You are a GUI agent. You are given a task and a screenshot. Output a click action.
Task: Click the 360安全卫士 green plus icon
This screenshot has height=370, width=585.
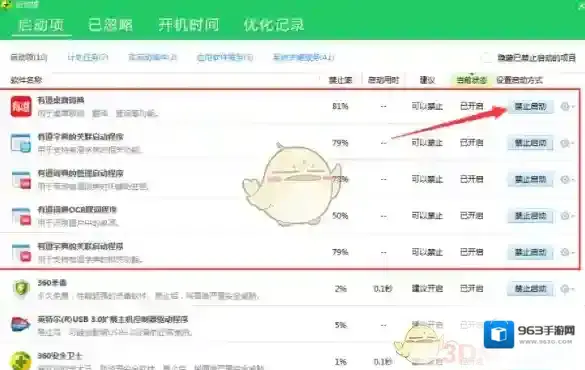tap(20, 360)
